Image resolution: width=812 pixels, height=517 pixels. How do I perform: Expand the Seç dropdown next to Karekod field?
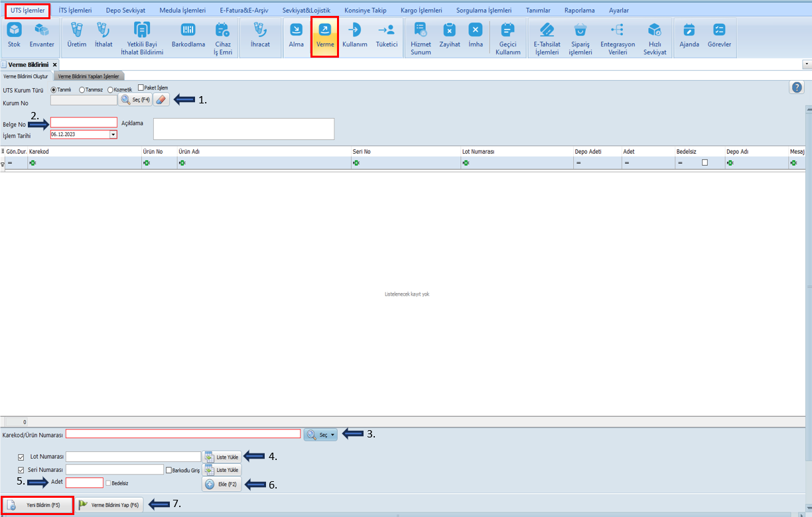coord(333,435)
